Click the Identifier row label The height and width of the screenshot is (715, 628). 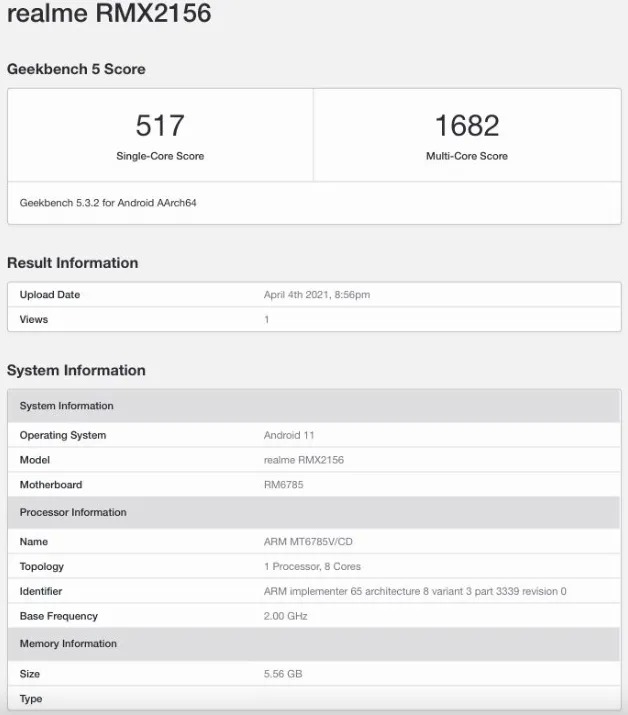point(41,591)
